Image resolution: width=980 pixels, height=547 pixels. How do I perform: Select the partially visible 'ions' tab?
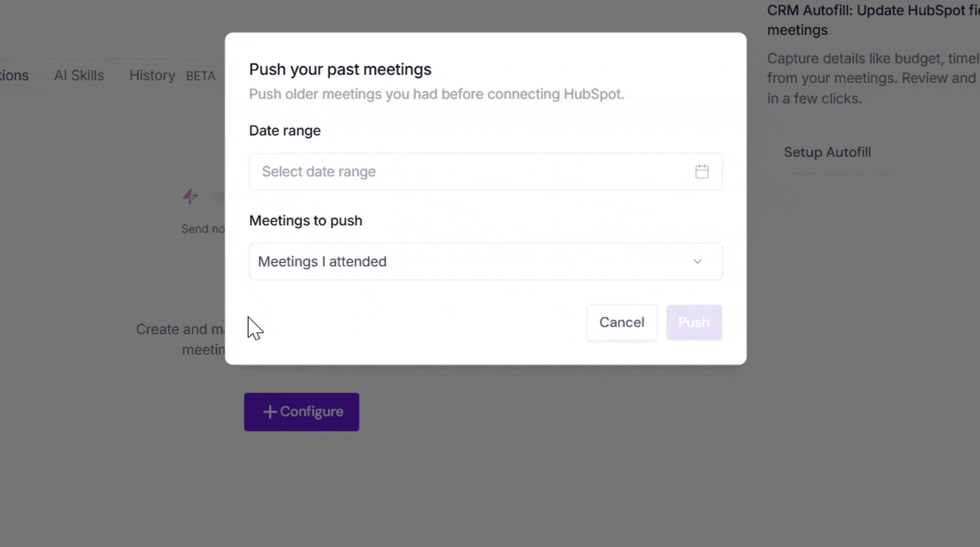pyautogui.click(x=14, y=76)
